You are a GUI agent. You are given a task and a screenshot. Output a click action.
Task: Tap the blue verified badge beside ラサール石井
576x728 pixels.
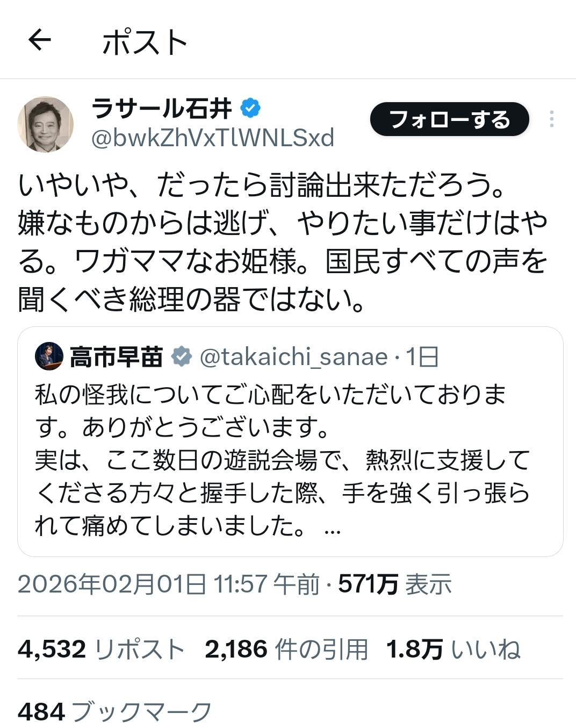[250, 109]
